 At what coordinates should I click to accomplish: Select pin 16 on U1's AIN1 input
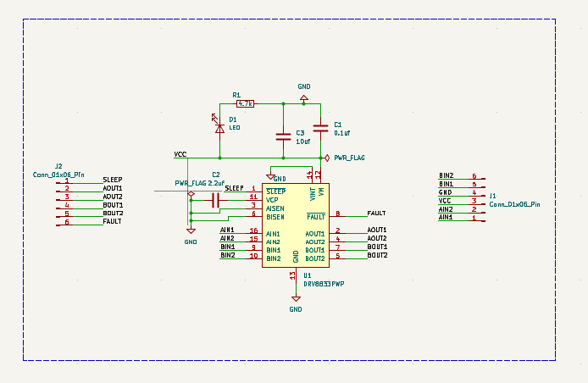(x=254, y=232)
